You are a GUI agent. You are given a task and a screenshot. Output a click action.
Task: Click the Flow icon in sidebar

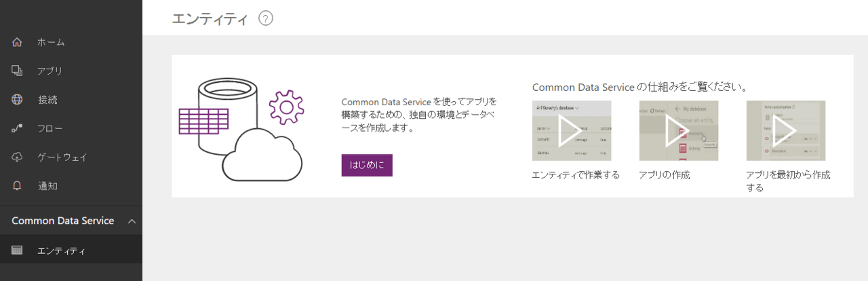pos(17,128)
